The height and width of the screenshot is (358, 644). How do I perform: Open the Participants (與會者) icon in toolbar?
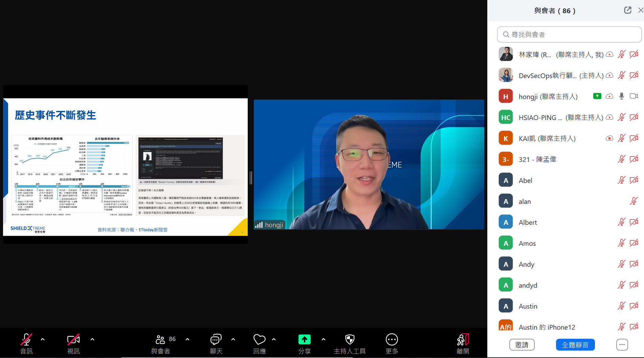click(x=160, y=340)
